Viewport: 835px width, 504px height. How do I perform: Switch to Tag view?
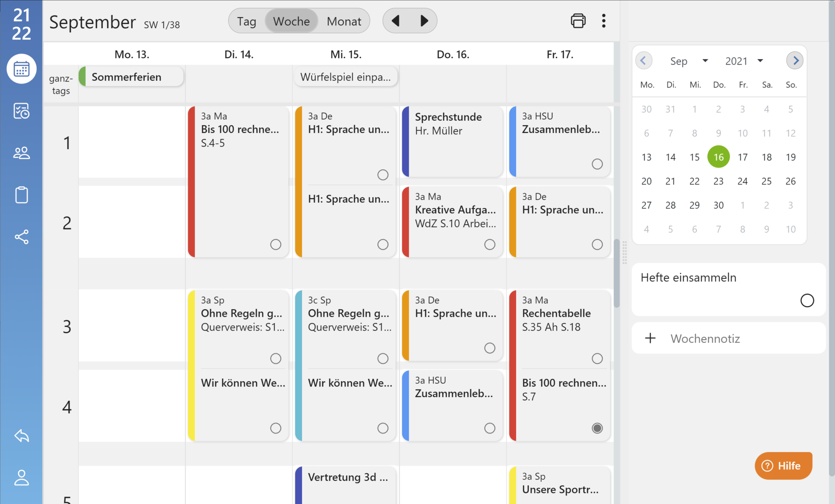247,21
